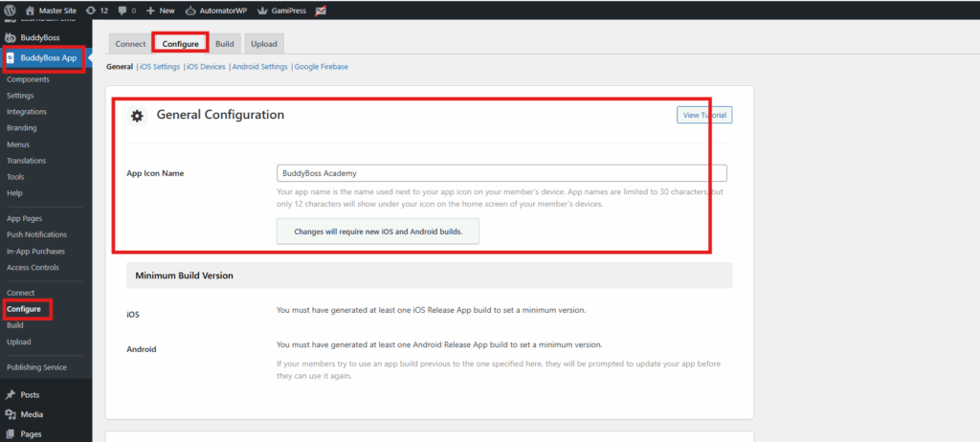This screenshot has width=980, height=442.
Task: Open Master Site home icon
Action: pos(30,10)
